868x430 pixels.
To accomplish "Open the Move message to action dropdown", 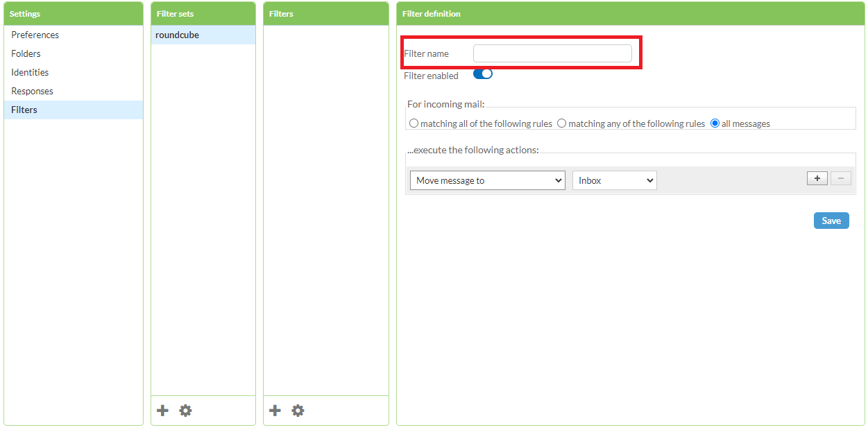I will (x=488, y=180).
